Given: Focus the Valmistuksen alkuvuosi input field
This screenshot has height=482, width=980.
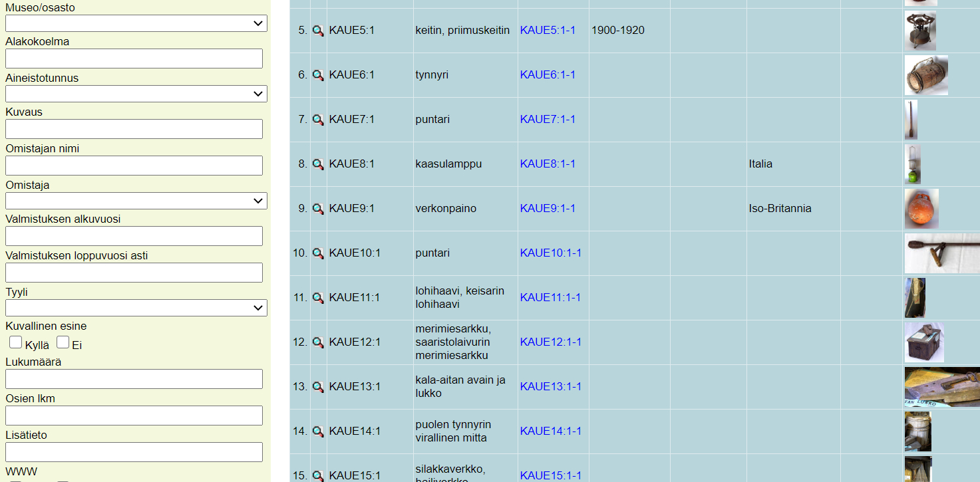Looking at the screenshot, I should point(134,236).
